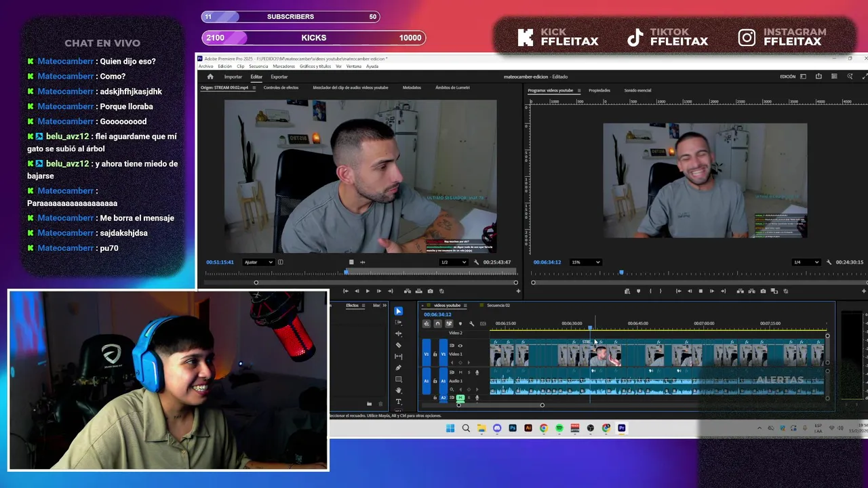The height and width of the screenshot is (488, 868).
Task: Open Photoshop from the taskbar
Action: (513, 428)
